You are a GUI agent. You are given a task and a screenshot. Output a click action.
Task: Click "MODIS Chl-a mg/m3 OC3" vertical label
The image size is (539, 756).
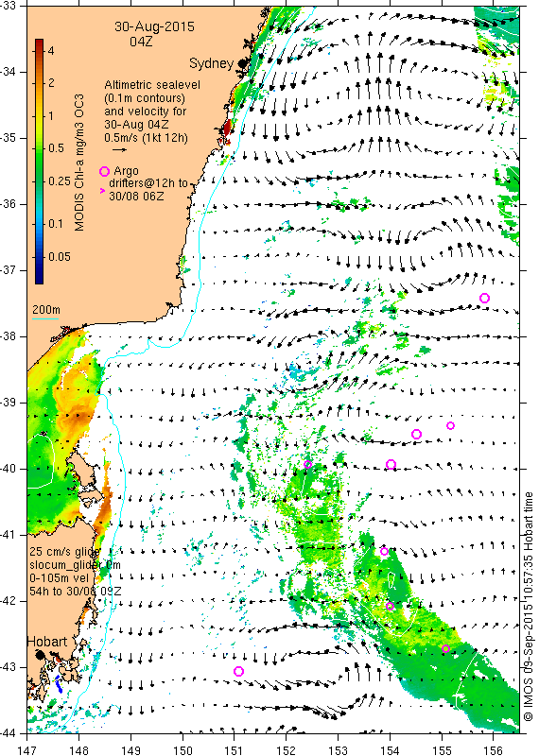[x=79, y=163]
